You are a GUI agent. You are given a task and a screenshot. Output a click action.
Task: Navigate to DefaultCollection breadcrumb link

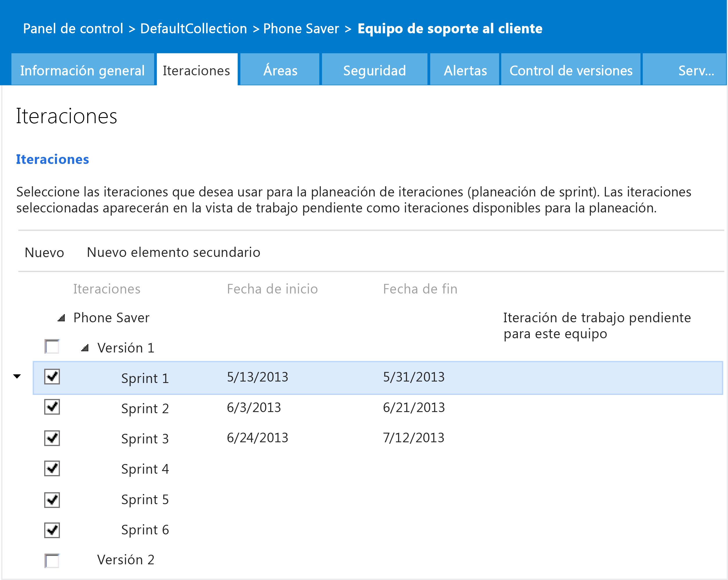point(193,29)
